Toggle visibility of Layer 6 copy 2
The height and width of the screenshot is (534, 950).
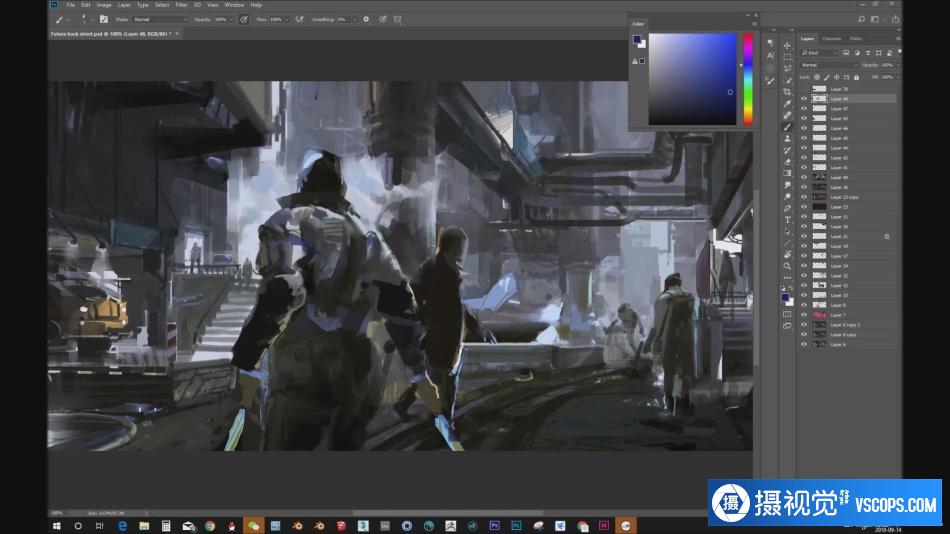(804, 325)
